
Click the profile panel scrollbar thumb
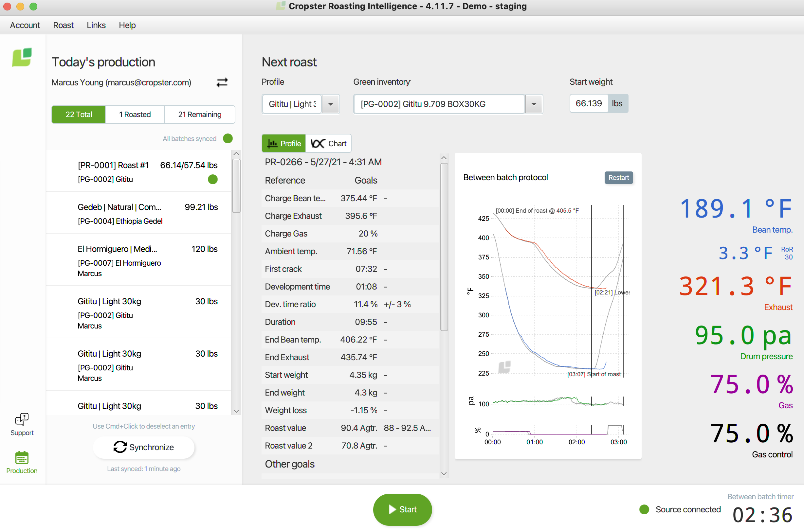[444, 247]
